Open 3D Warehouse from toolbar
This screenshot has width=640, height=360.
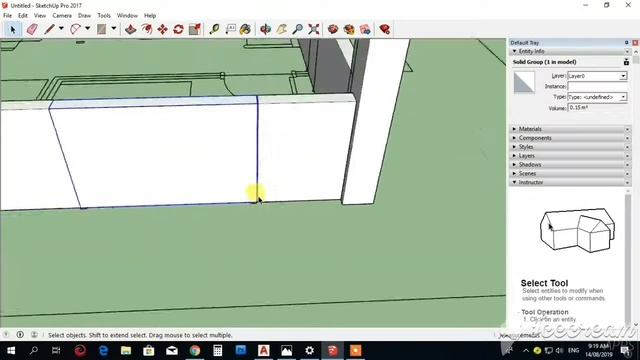(333, 29)
